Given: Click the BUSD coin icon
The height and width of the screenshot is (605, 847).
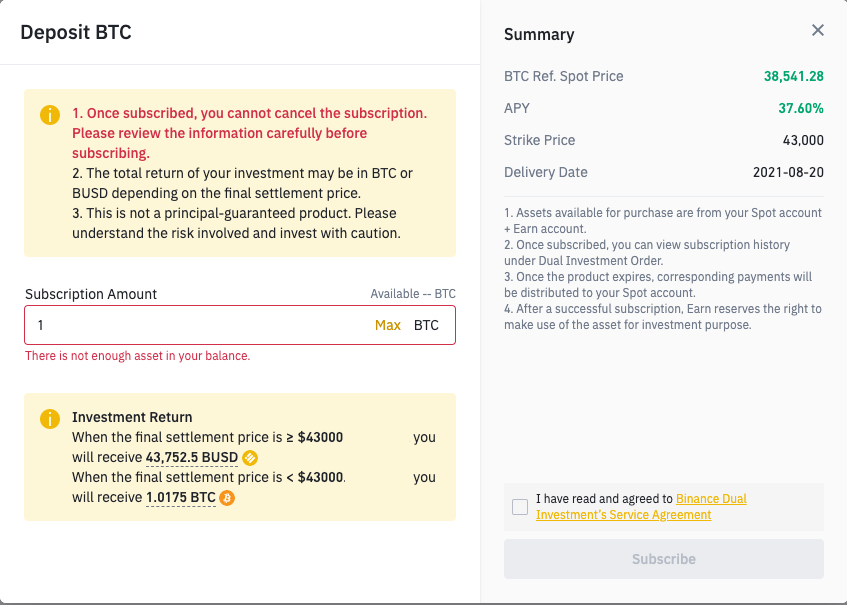Looking at the screenshot, I should (x=250, y=458).
